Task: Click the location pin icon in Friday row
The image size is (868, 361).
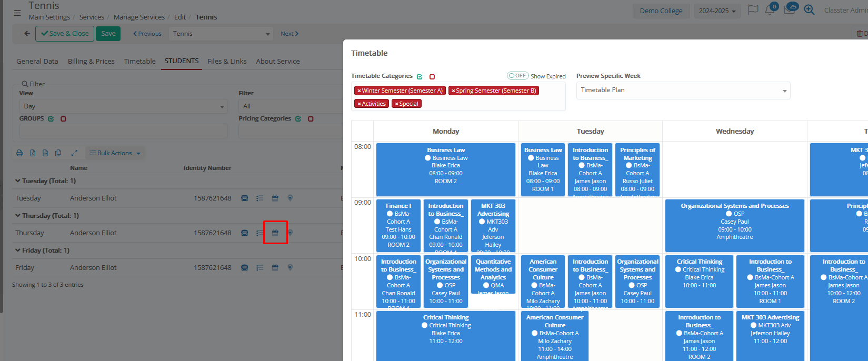Action: coord(290,268)
